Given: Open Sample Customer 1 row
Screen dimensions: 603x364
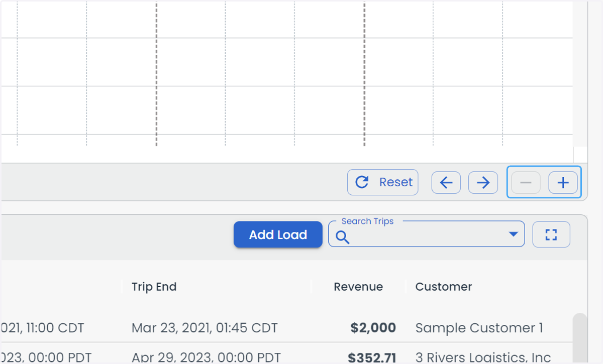Looking at the screenshot, I should coord(479,328).
